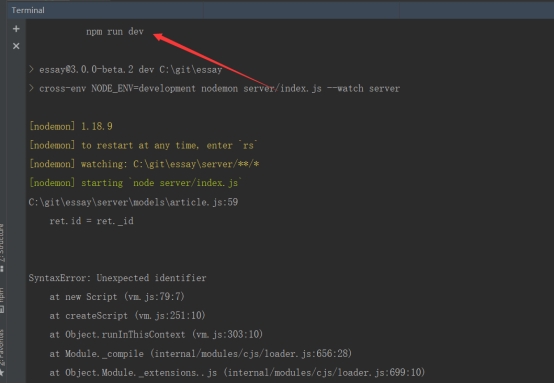This screenshot has height=384, width=554.
Task: Click the '[nodemon] 1.18.9' version line
Action: click(x=71, y=126)
